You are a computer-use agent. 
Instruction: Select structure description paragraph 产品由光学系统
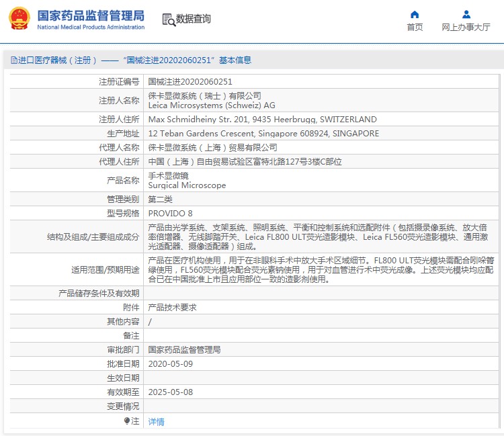click(319, 236)
